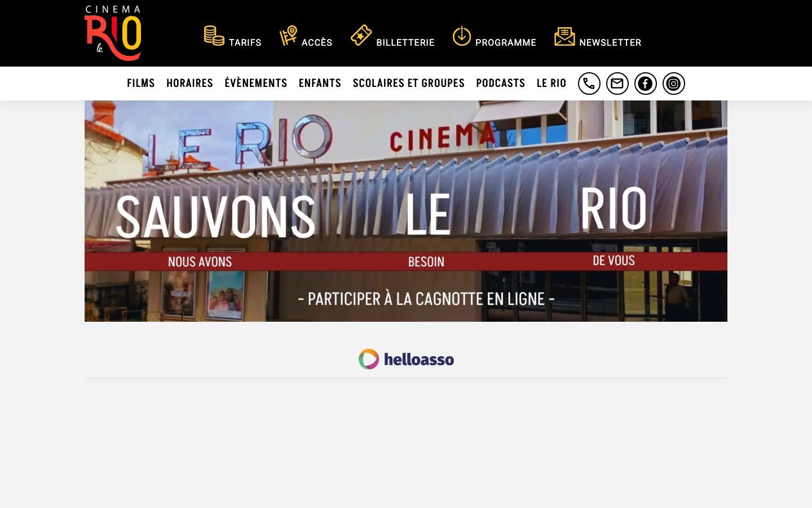Click the Accès map pin icon
812x508 pixels.
[289, 36]
